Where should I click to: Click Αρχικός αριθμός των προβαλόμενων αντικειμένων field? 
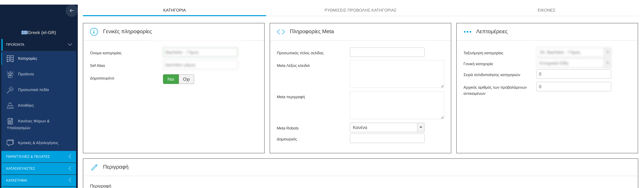coord(574,87)
